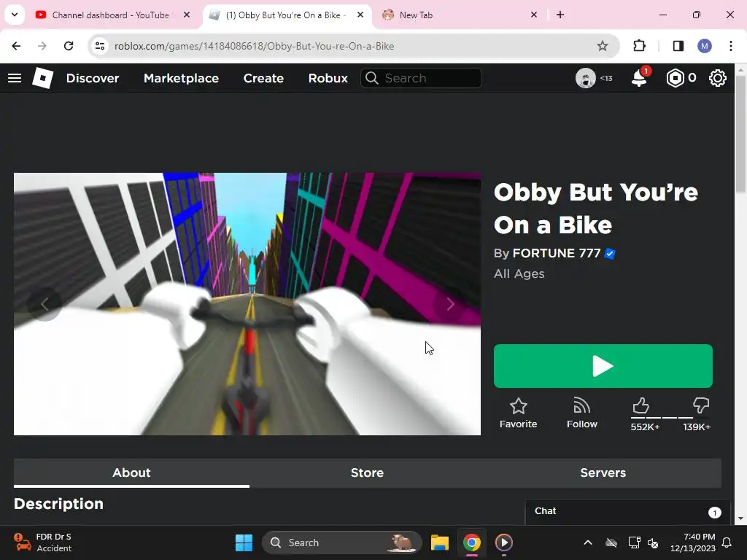Switch to the Store tab

367,472
